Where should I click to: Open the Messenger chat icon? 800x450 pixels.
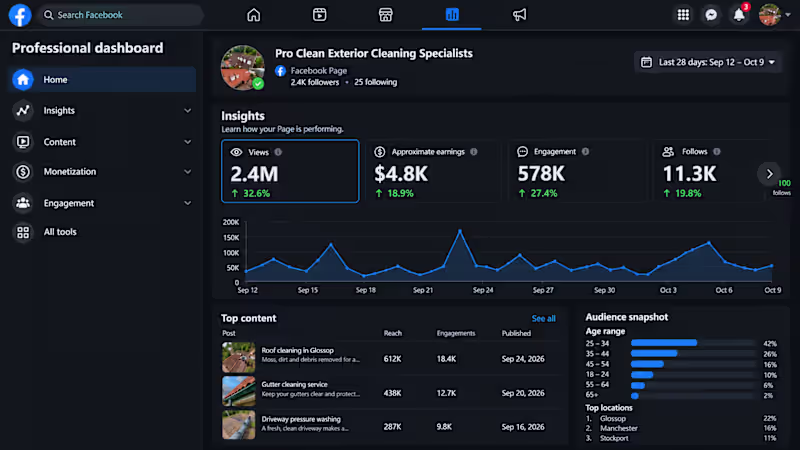pos(711,15)
